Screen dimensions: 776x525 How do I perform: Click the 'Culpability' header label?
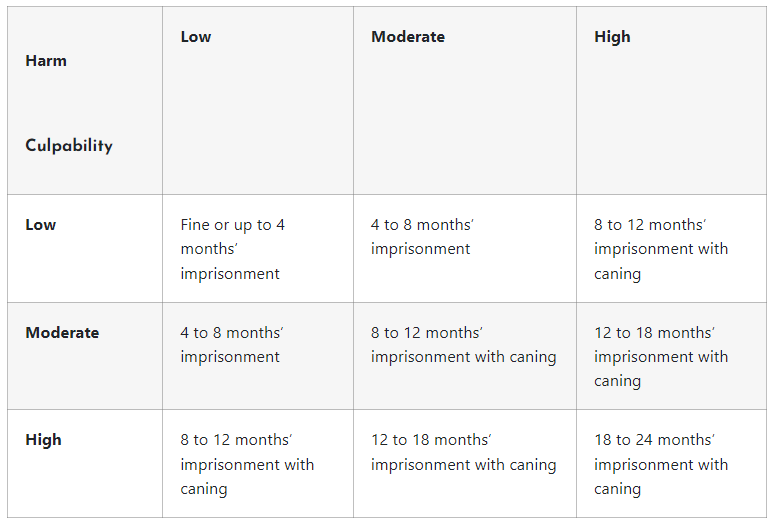[x=69, y=146]
